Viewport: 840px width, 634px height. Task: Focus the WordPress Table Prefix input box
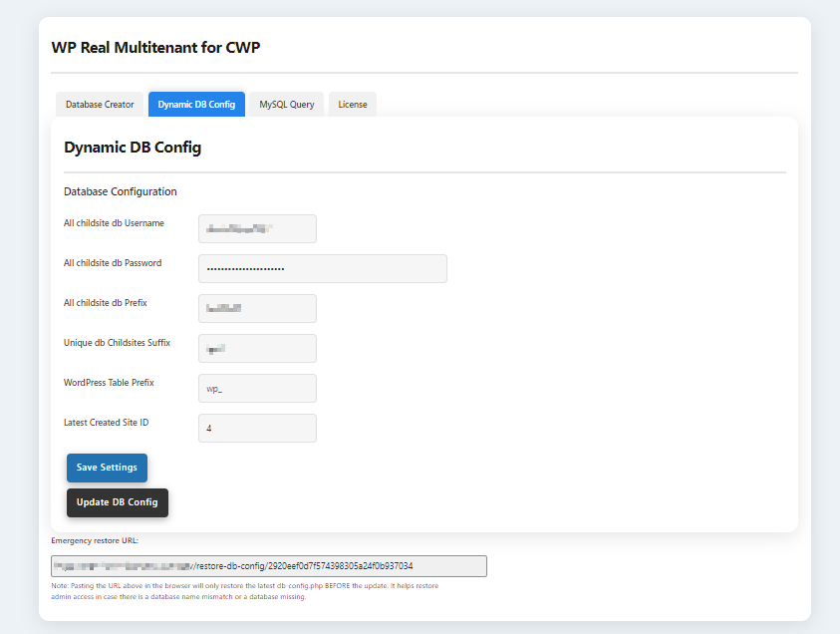257,388
